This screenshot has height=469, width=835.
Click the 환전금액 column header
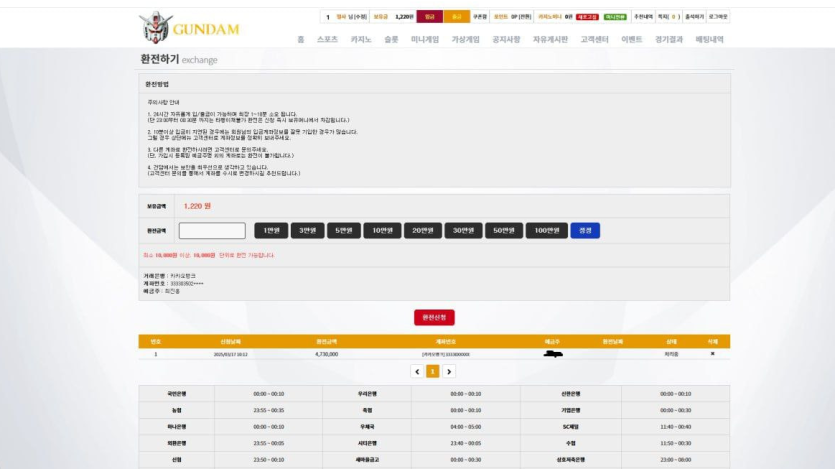[x=326, y=342]
